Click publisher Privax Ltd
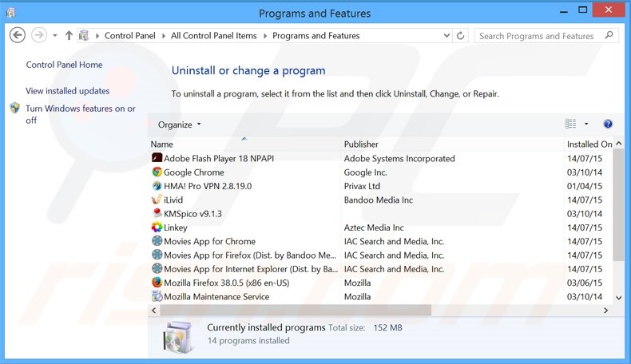Screen dimensions: 631x364 pyautogui.click(x=362, y=186)
